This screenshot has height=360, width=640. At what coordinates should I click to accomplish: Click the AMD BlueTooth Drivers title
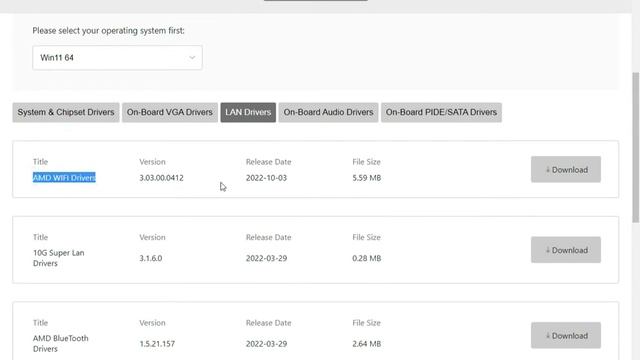pyautogui.click(x=60, y=343)
